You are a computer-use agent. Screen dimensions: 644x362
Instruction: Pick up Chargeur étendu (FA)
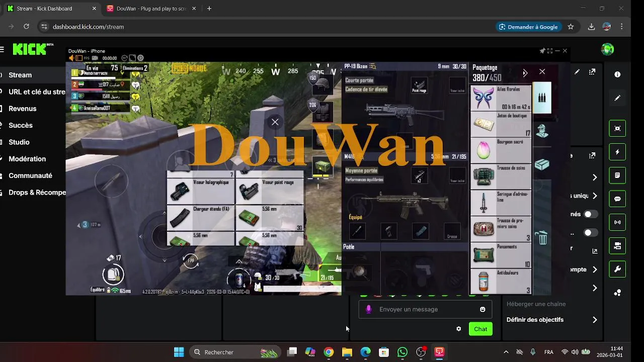click(x=200, y=218)
